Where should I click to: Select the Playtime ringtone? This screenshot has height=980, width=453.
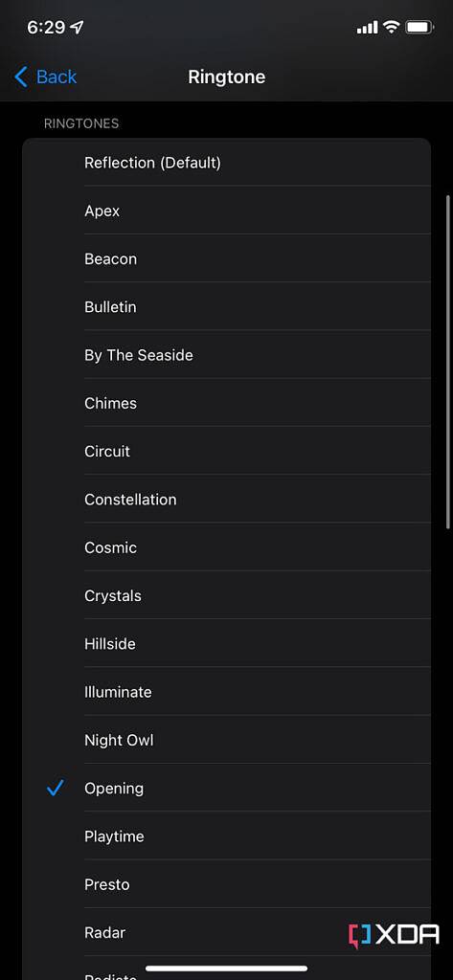coord(226,836)
